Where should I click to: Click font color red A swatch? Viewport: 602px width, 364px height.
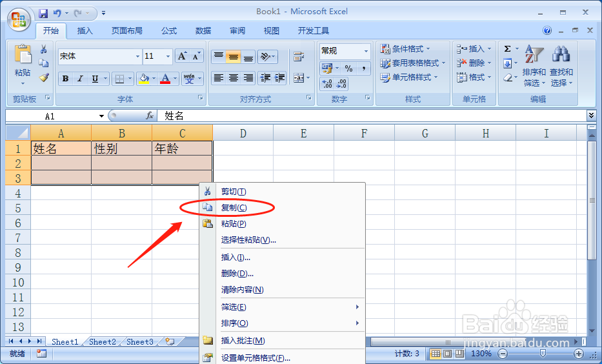point(165,79)
